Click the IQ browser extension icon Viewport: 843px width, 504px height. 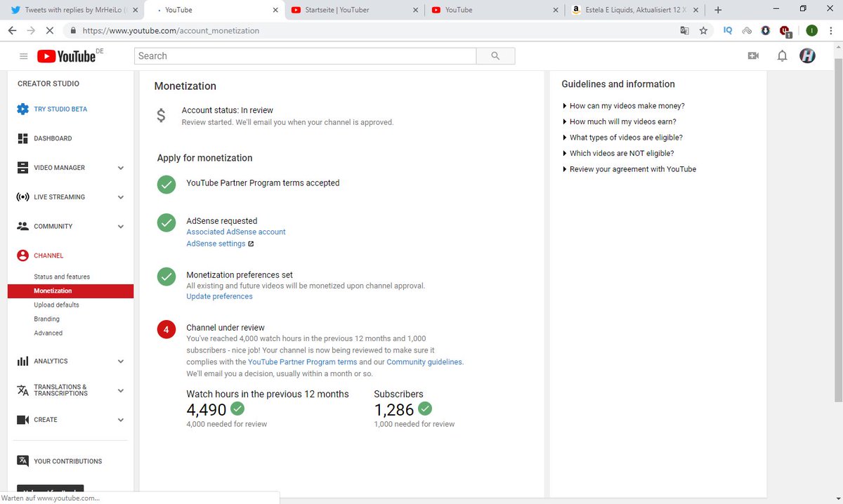click(728, 31)
